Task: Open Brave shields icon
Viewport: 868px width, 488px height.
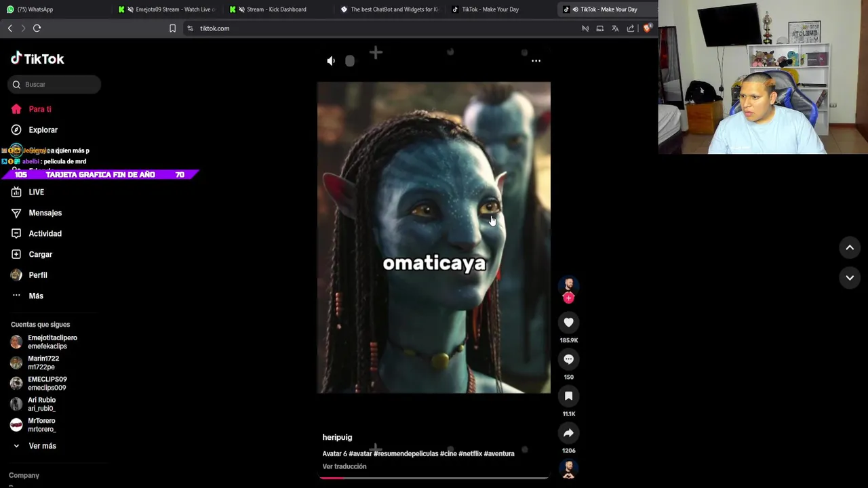Action: [648, 28]
